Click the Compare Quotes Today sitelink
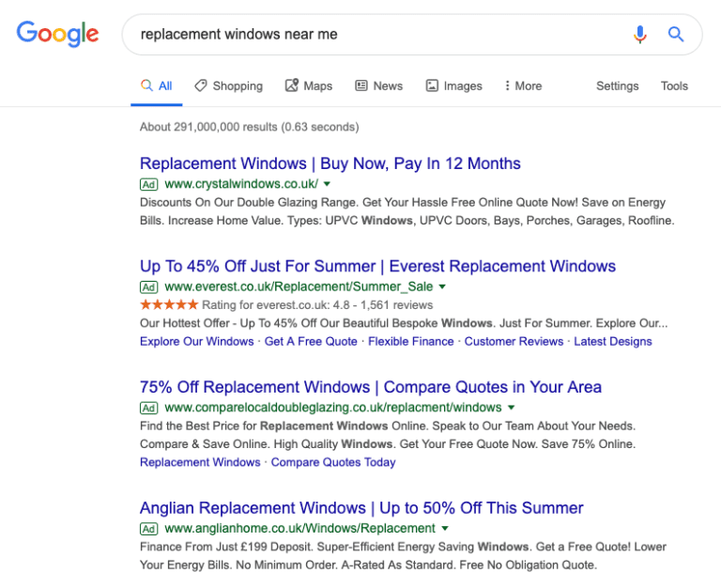The height and width of the screenshot is (588, 721). pyautogui.click(x=333, y=462)
